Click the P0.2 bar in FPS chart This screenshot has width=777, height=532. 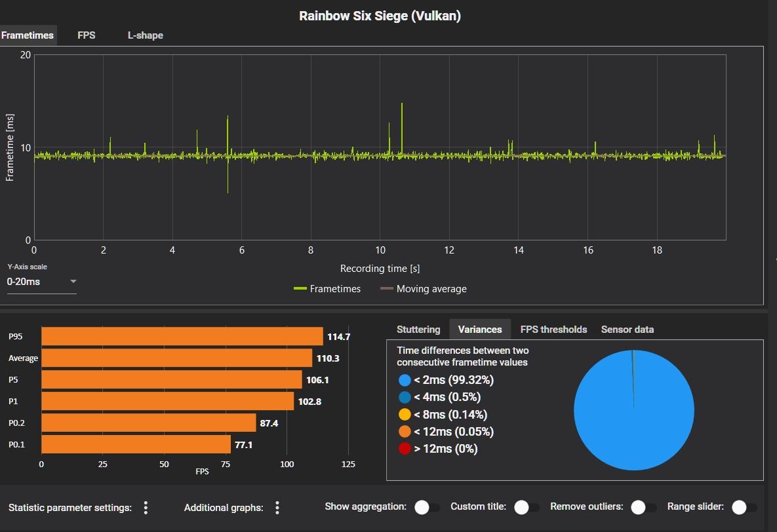click(149, 423)
